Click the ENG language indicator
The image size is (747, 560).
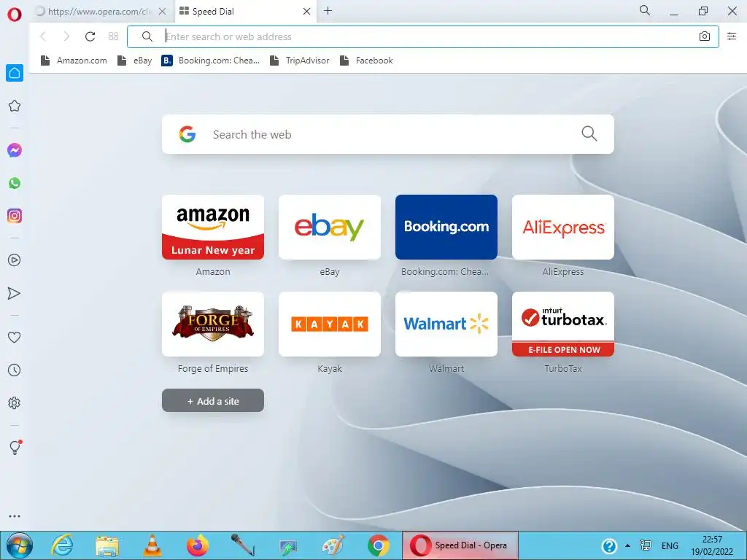(670, 546)
